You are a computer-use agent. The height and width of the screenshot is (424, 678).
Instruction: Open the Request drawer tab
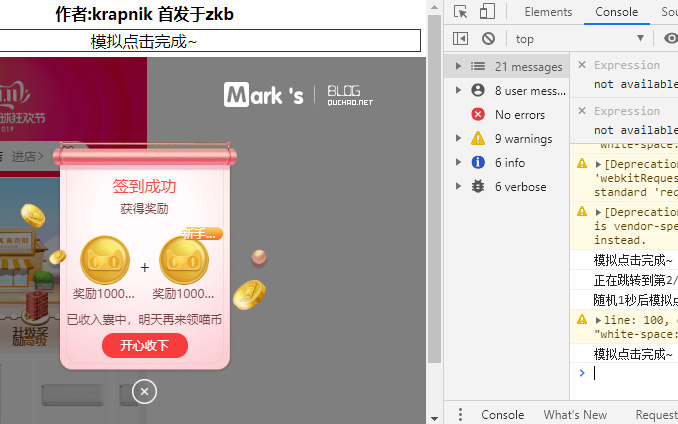pyautogui.click(x=656, y=414)
